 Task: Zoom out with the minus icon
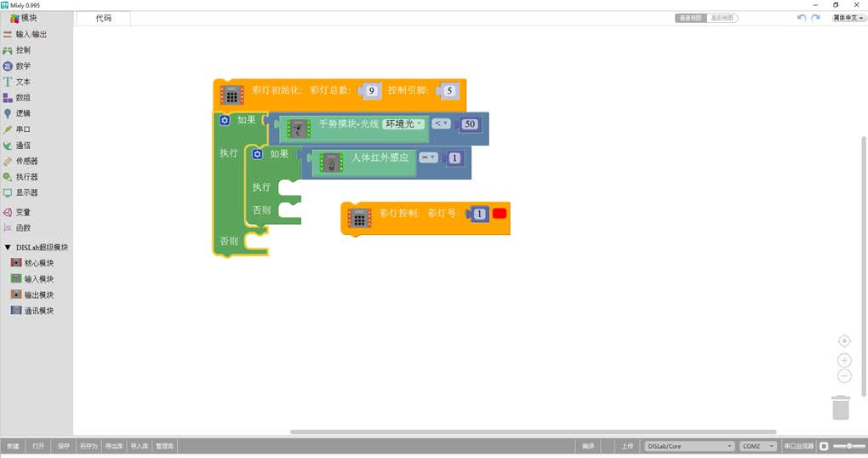(x=844, y=376)
